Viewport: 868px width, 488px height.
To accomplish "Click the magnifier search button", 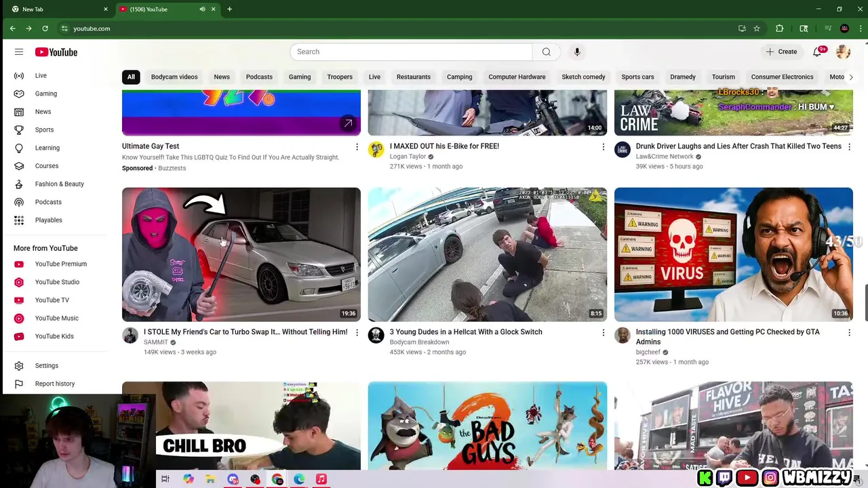I will pos(546,52).
